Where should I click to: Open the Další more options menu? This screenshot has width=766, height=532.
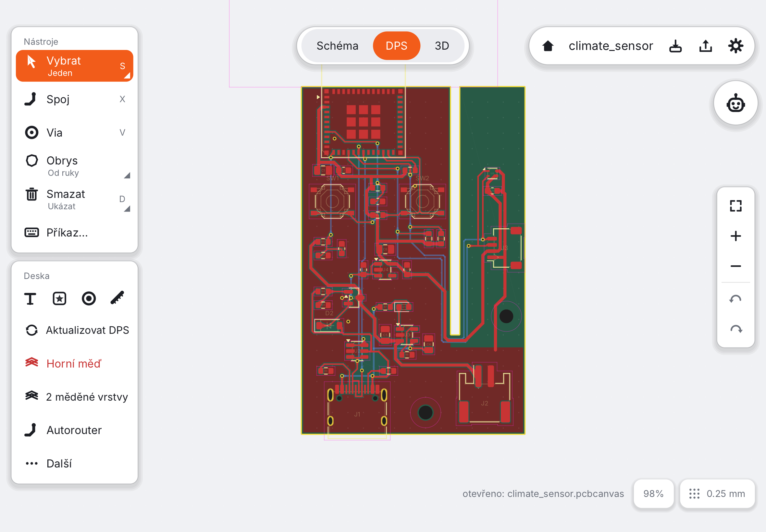point(74,464)
